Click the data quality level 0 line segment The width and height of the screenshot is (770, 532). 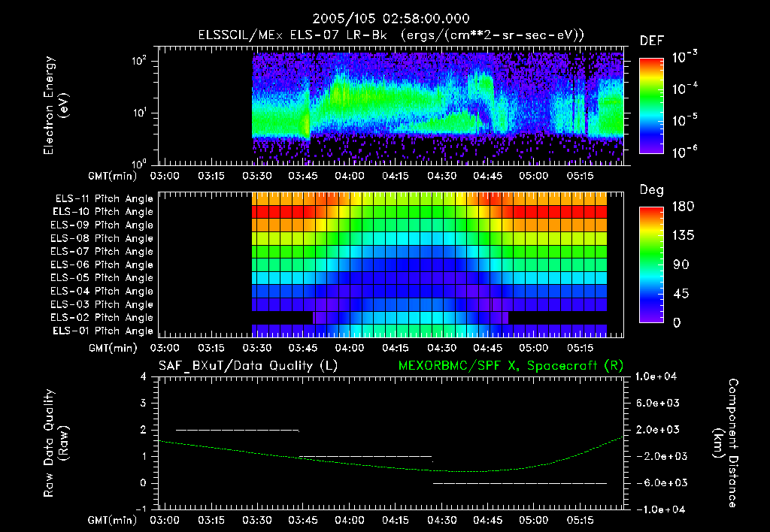(520, 483)
